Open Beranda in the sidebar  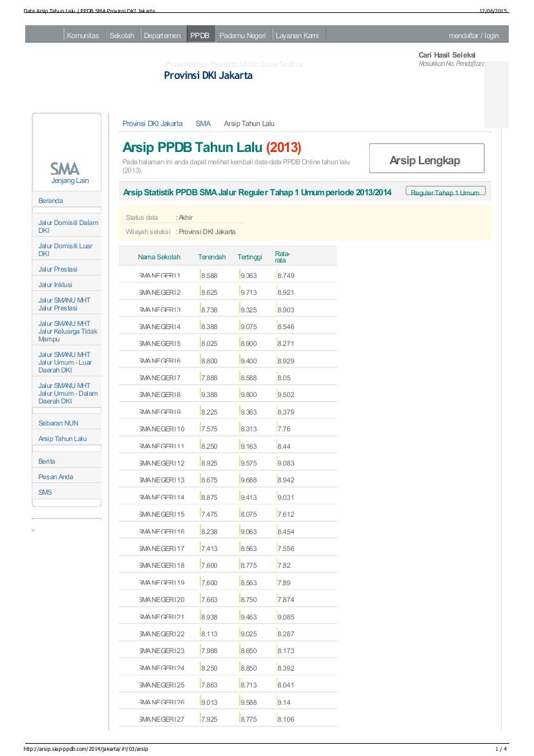[50, 200]
